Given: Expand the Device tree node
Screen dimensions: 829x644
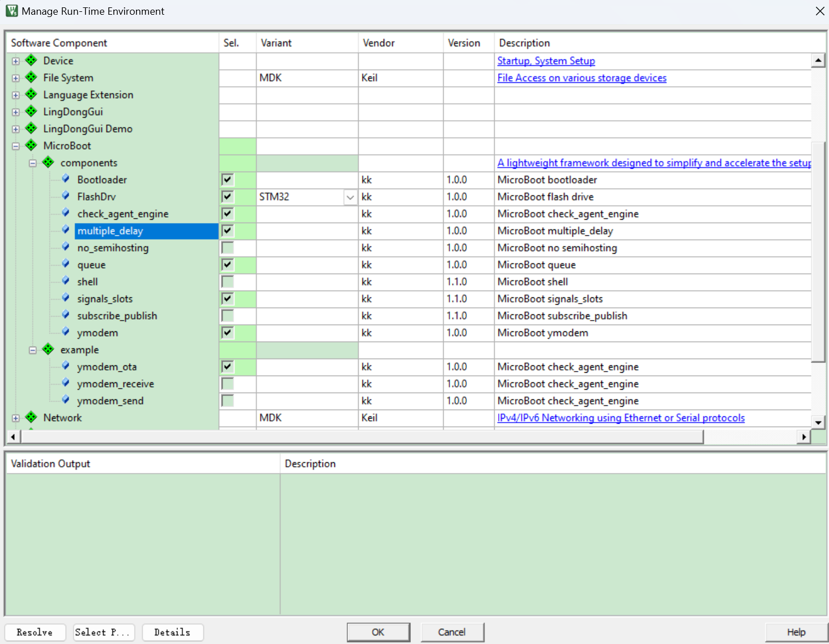Looking at the screenshot, I should click(16, 61).
